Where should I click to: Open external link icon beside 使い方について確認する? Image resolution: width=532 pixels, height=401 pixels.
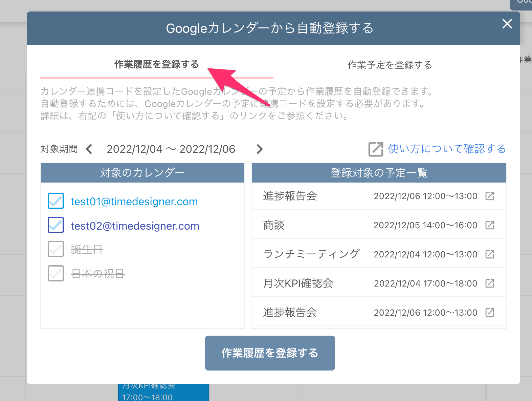376,149
